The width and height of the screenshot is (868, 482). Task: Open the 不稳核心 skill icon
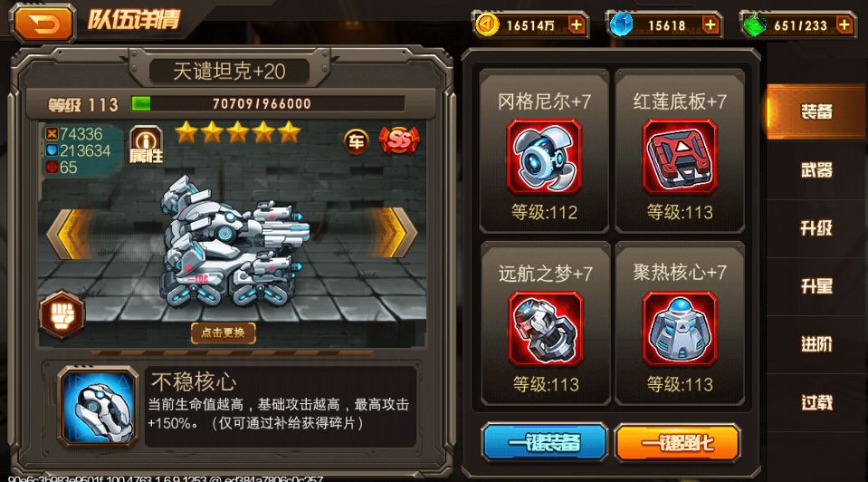point(99,406)
